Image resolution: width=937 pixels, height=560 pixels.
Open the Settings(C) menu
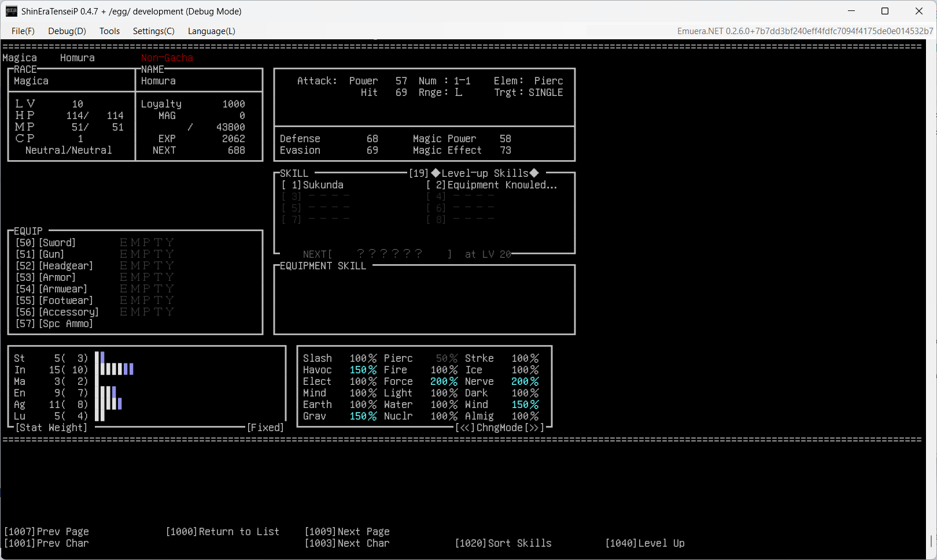tap(154, 31)
